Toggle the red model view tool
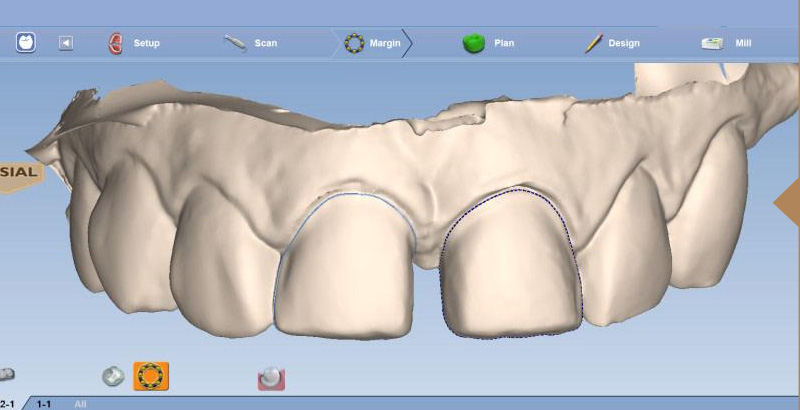This screenshot has width=800, height=410. [271, 378]
